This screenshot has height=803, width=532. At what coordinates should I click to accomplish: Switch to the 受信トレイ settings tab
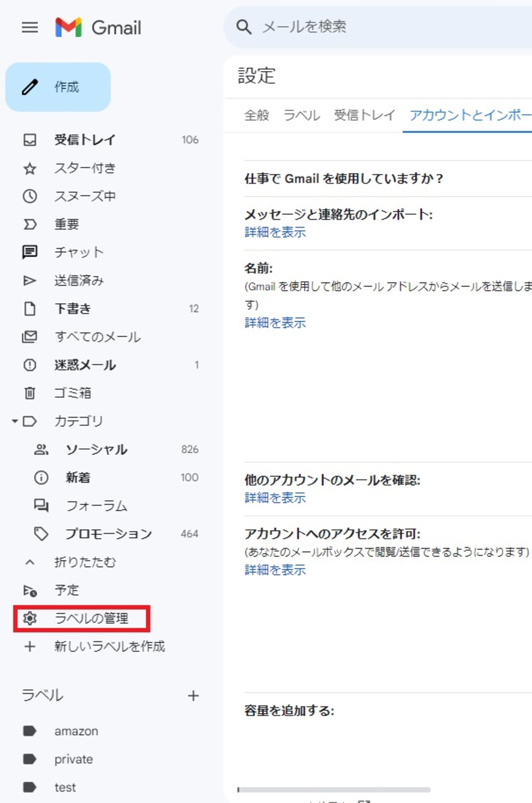364,115
